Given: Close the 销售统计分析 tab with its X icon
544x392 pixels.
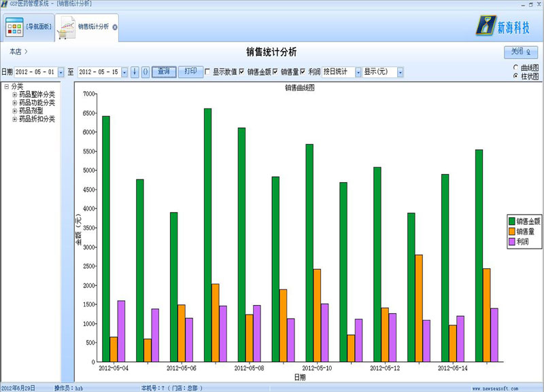Looking at the screenshot, I should tap(115, 28).
